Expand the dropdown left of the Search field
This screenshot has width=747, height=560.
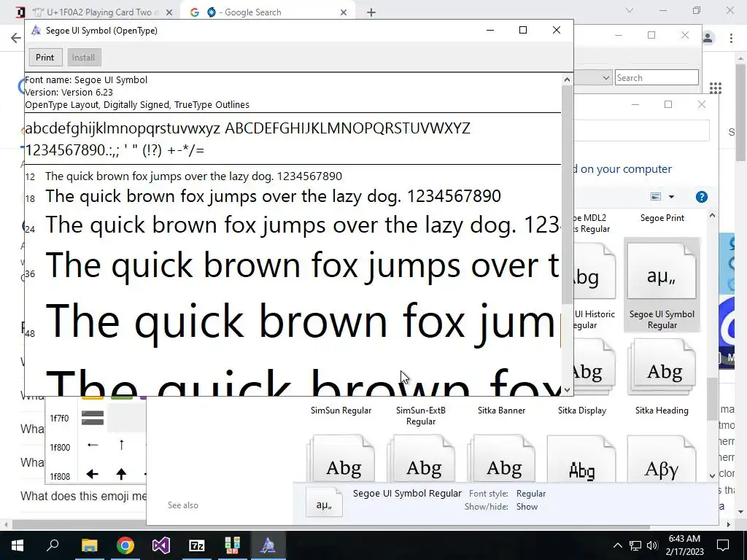tap(605, 77)
